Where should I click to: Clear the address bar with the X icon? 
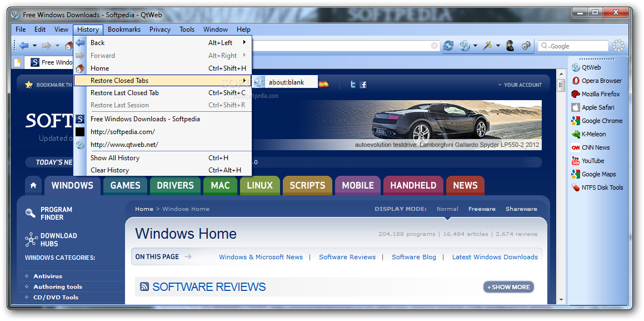[435, 46]
